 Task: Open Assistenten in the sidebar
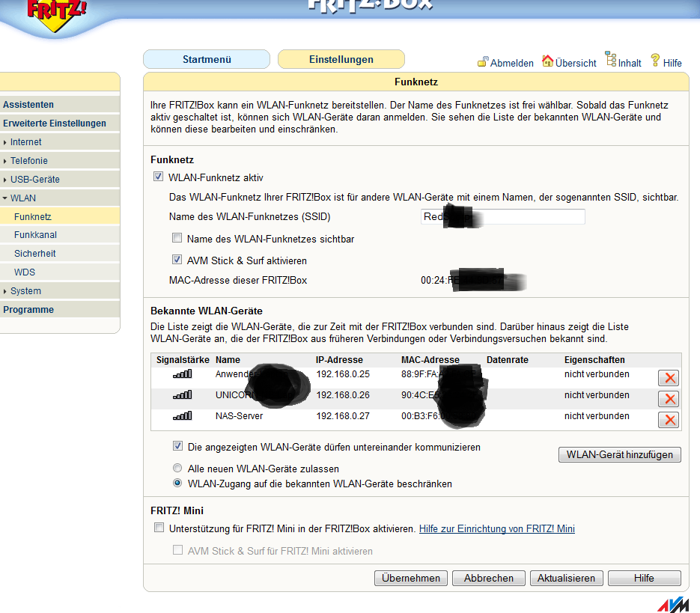point(60,105)
